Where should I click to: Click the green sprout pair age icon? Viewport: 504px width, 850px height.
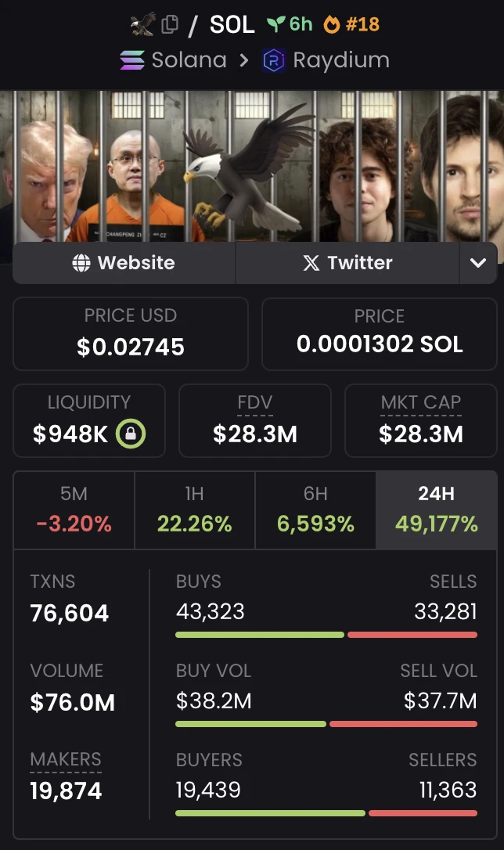pyautogui.click(x=275, y=24)
